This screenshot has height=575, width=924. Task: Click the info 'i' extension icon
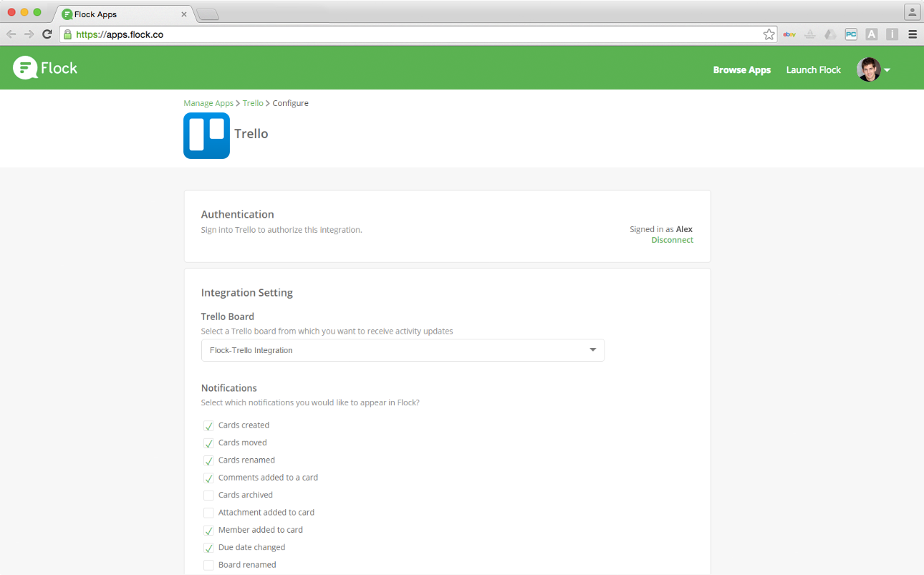point(892,34)
